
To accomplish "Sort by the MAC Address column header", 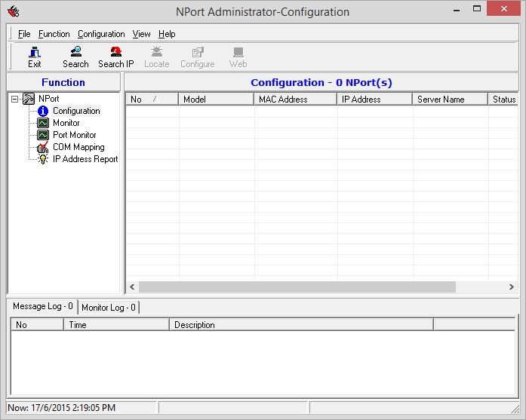I will tap(296, 100).
